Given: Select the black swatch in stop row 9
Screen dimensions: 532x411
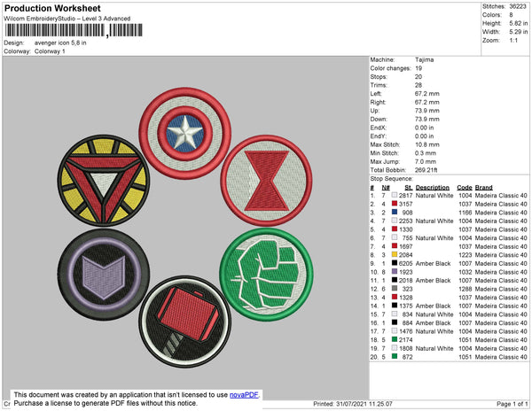Looking at the screenshot, I should pos(395,263).
